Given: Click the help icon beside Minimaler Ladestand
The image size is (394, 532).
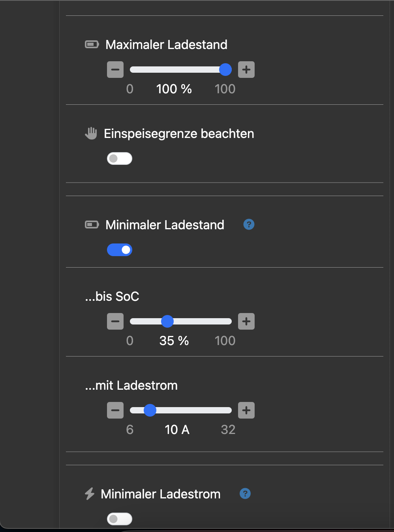Looking at the screenshot, I should (249, 224).
